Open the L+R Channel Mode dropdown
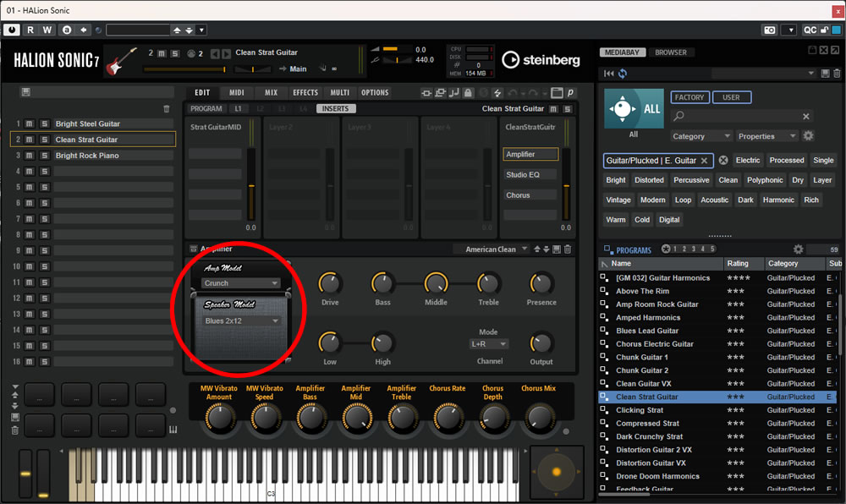Image resolution: width=846 pixels, height=504 pixels. click(x=488, y=344)
